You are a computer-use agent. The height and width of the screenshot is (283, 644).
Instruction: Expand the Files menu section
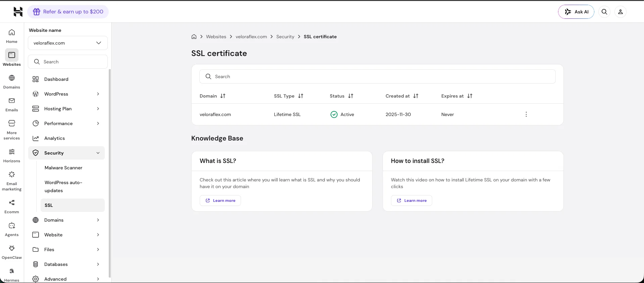pyautogui.click(x=66, y=249)
